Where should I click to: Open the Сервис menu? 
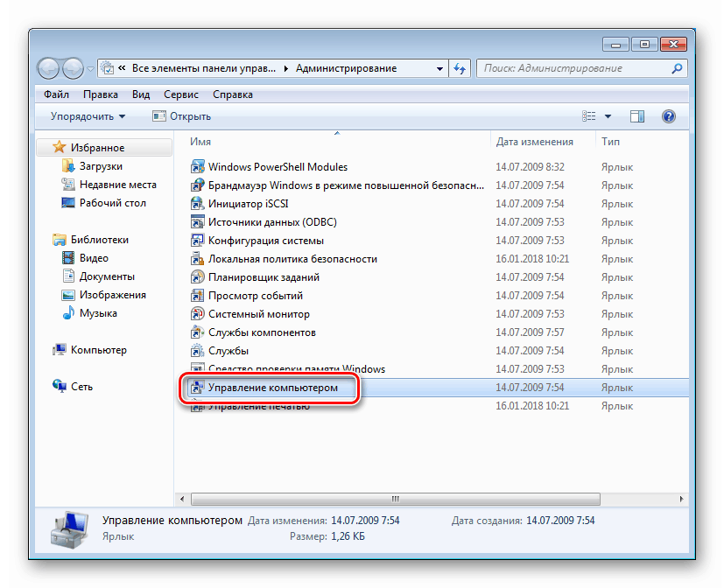181,94
